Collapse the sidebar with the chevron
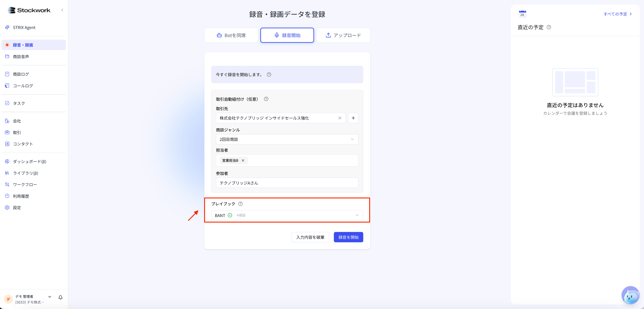 point(62,10)
